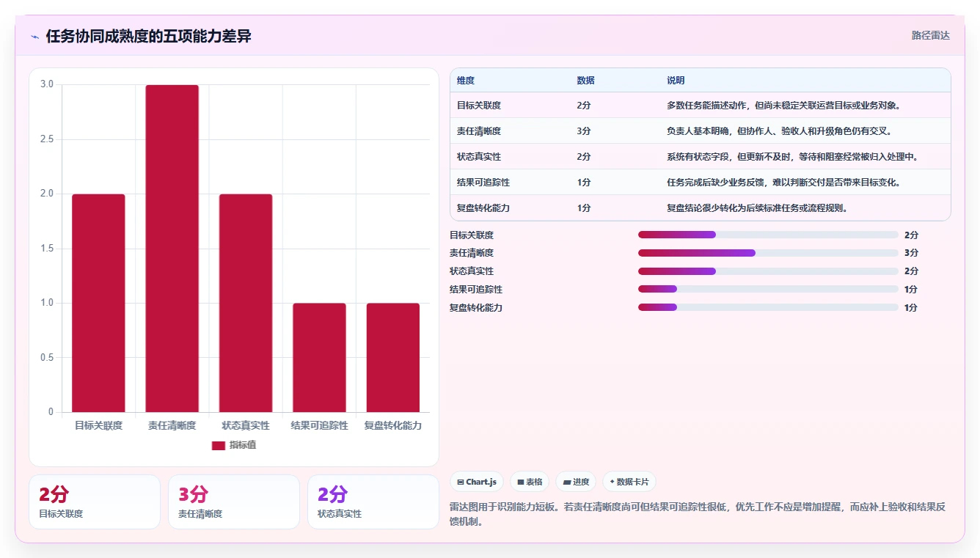The image size is (980, 558).
Task: Select the Chart.js tag
Action: point(476,482)
